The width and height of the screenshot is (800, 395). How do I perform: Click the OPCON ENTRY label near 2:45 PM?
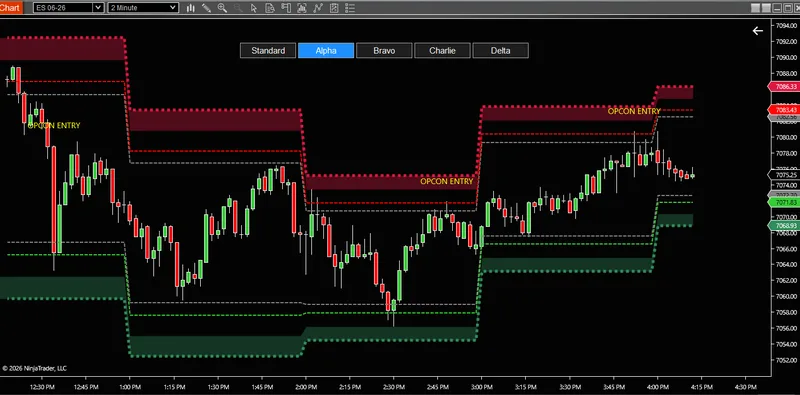pos(447,181)
